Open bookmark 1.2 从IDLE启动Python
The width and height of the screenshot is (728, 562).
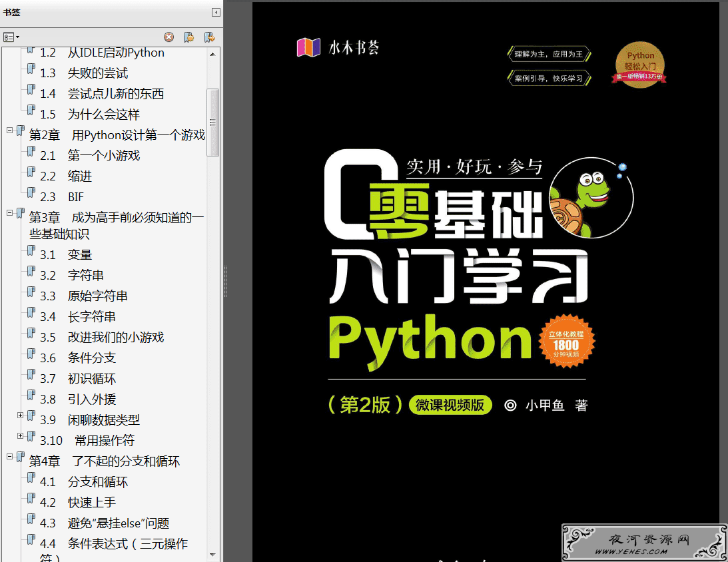(x=102, y=53)
